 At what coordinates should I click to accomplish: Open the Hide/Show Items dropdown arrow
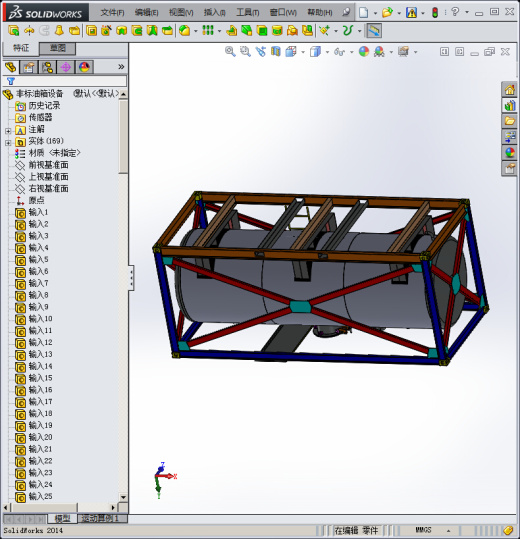352,52
